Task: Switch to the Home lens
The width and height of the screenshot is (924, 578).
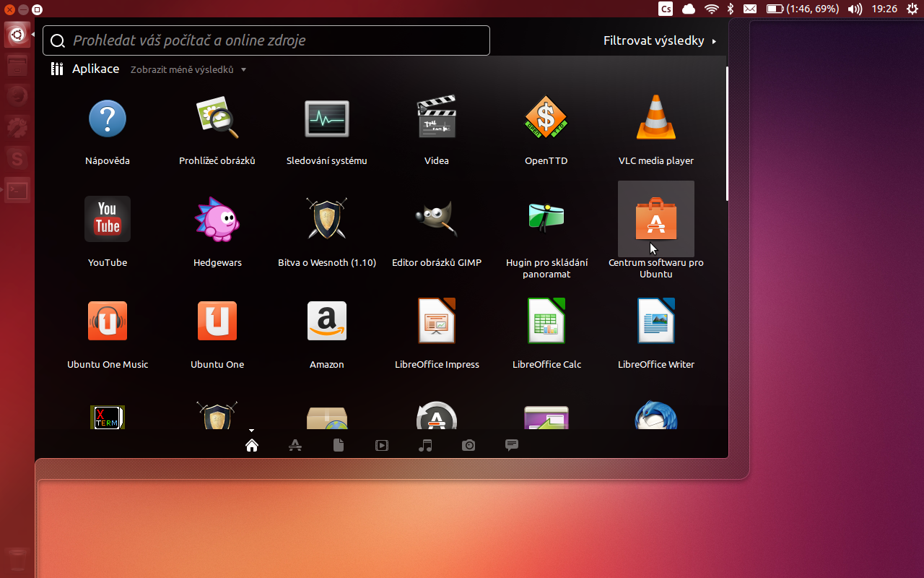Action: point(252,446)
